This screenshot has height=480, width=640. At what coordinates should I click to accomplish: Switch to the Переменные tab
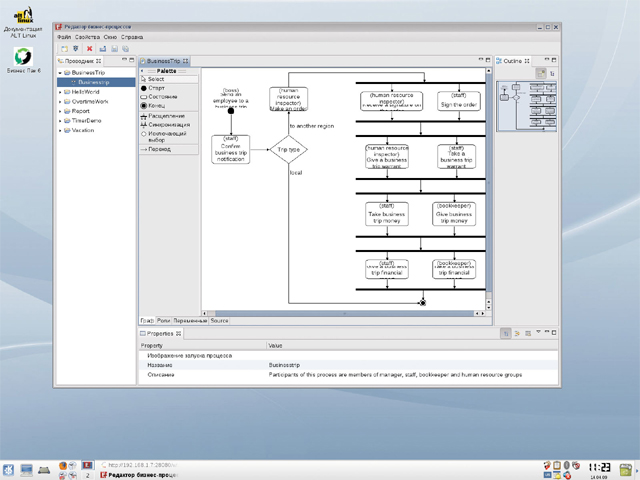[190, 321]
